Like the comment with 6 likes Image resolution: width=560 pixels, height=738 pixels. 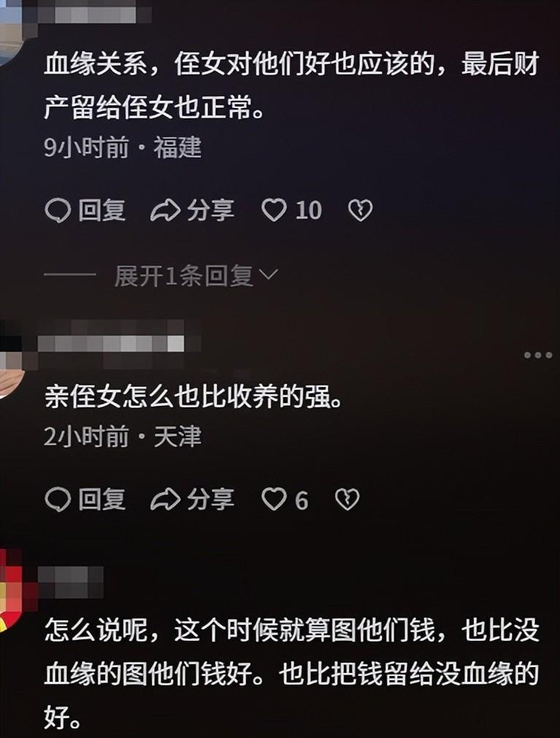(285, 499)
